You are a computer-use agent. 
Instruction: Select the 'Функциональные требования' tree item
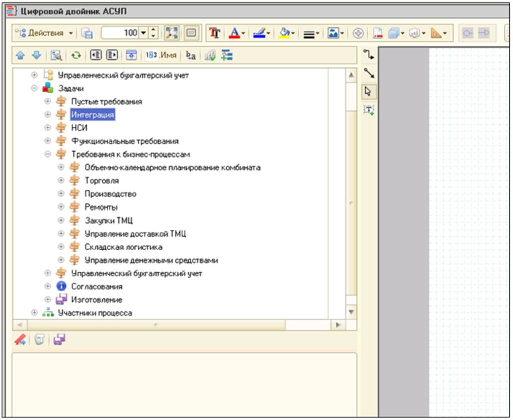[x=125, y=141]
